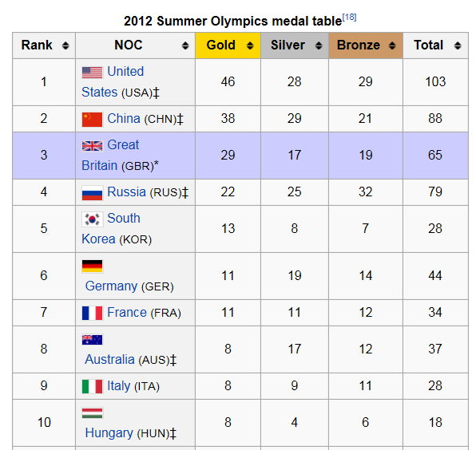Click the Russia flag icon

(93, 193)
